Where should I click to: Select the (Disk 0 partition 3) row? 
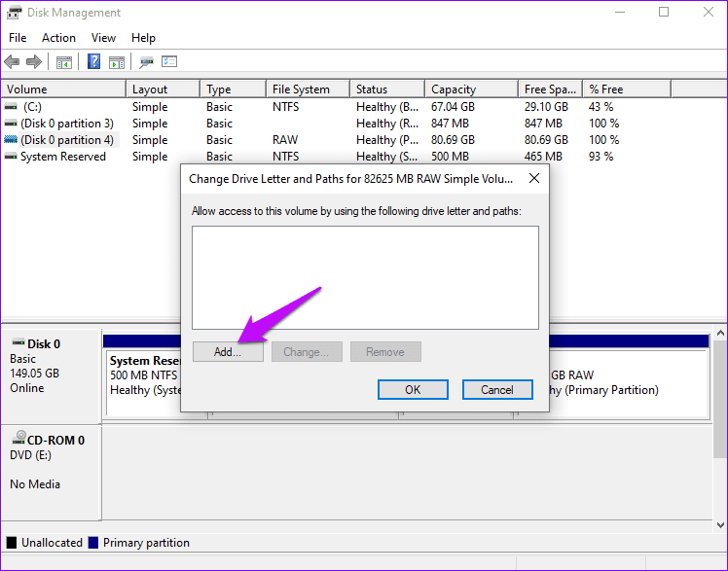point(67,124)
